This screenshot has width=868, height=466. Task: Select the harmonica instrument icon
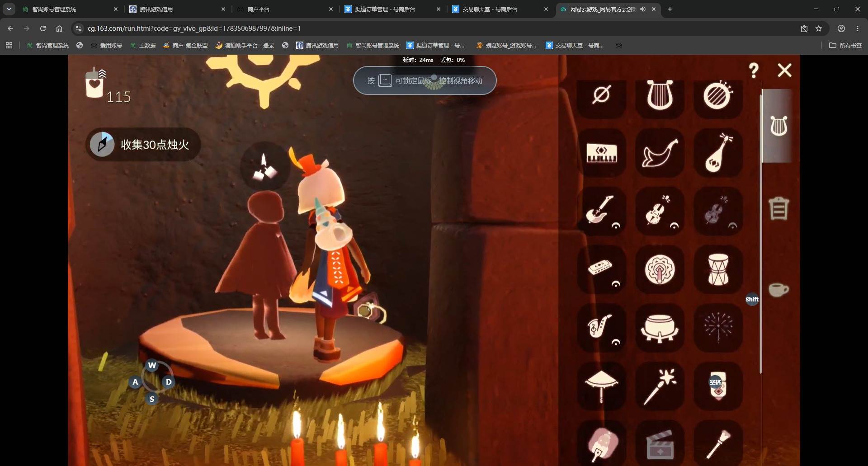(601, 269)
